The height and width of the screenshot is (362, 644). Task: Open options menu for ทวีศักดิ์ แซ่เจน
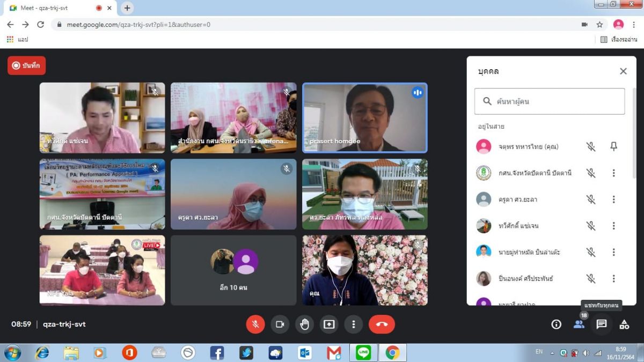point(614,226)
